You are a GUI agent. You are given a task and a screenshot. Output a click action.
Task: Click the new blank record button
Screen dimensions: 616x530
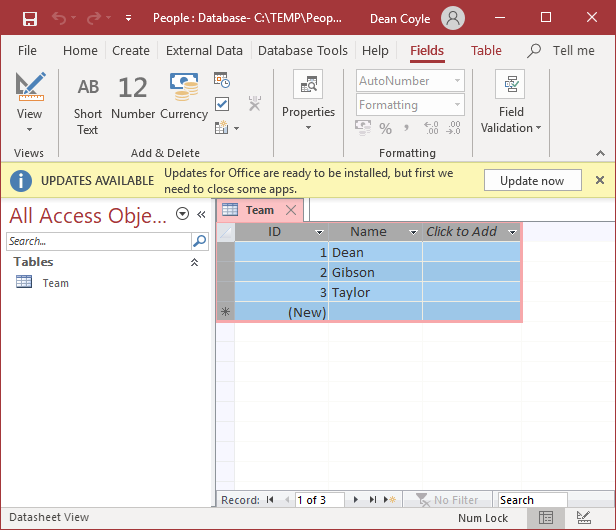point(390,500)
